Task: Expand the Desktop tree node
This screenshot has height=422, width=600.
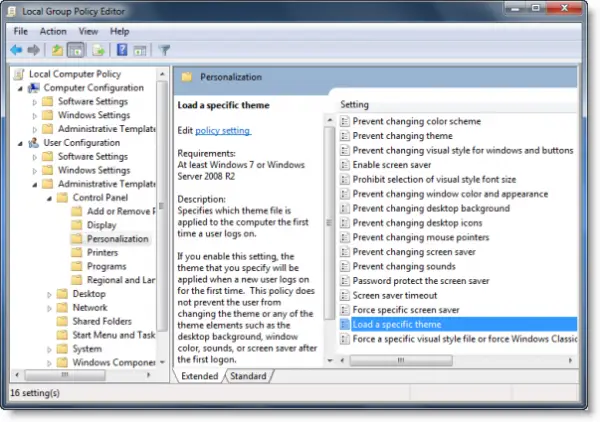Action: click(49, 295)
